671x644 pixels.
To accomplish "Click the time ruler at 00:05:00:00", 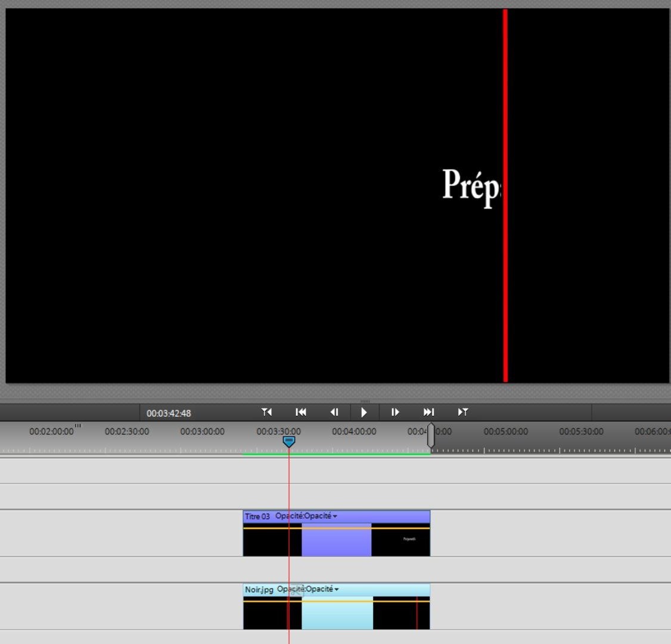I will tap(505, 432).
